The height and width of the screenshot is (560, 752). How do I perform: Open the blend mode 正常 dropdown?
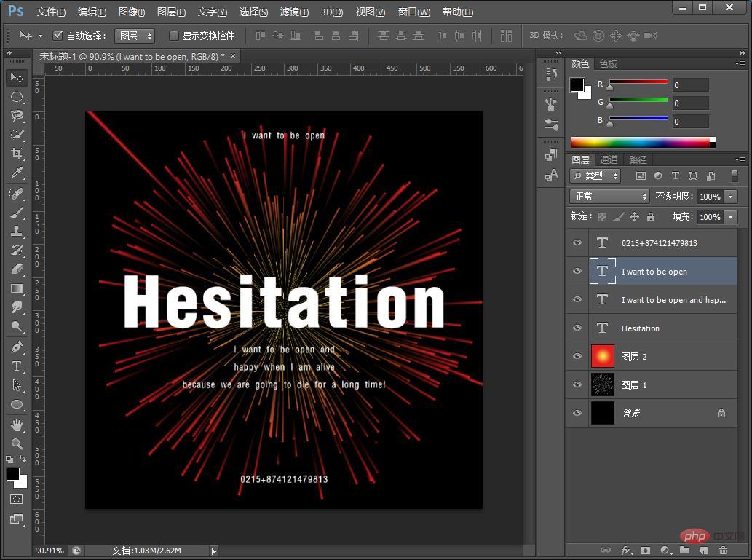tap(609, 197)
